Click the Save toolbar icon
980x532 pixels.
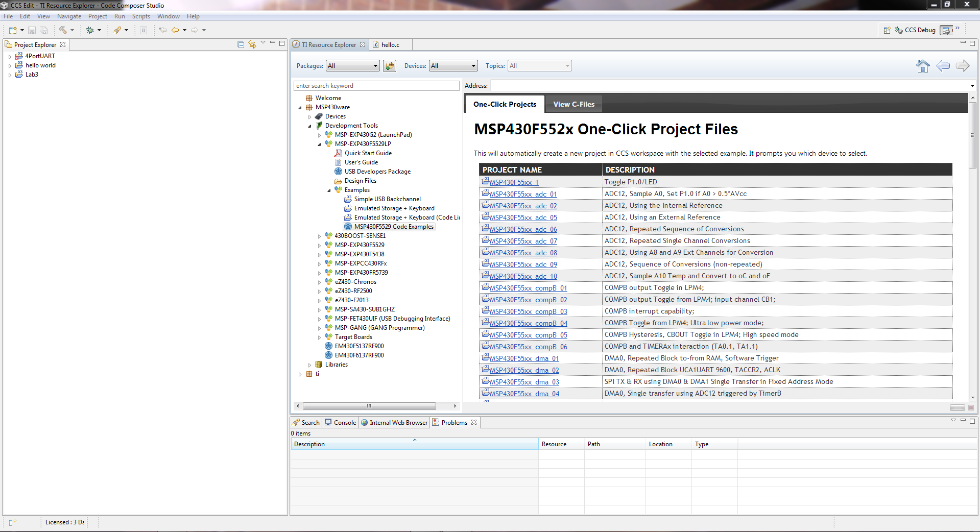32,30
